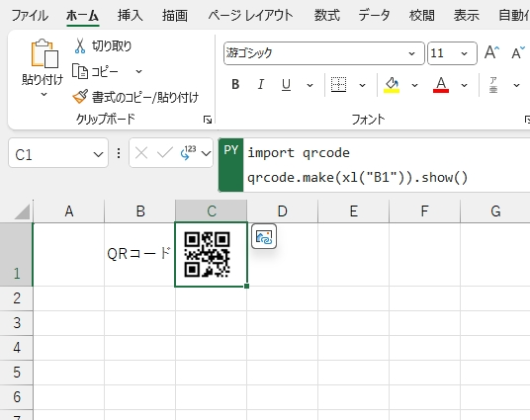Image resolution: width=530 pixels, height=420 pixels.
Task: Open clipboard pane dialog launcher
Action: tap(208, 120)
